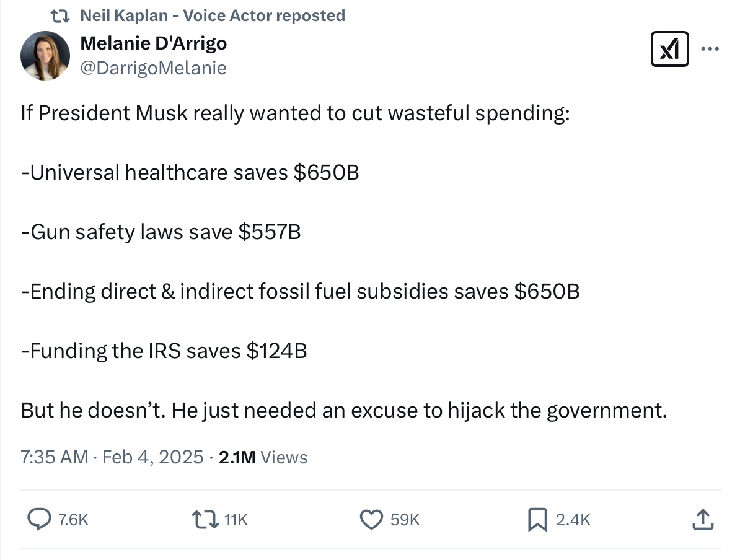Click the small repost icon beside Neil Kaplan
740x560 pixels.
click(60, 17)
